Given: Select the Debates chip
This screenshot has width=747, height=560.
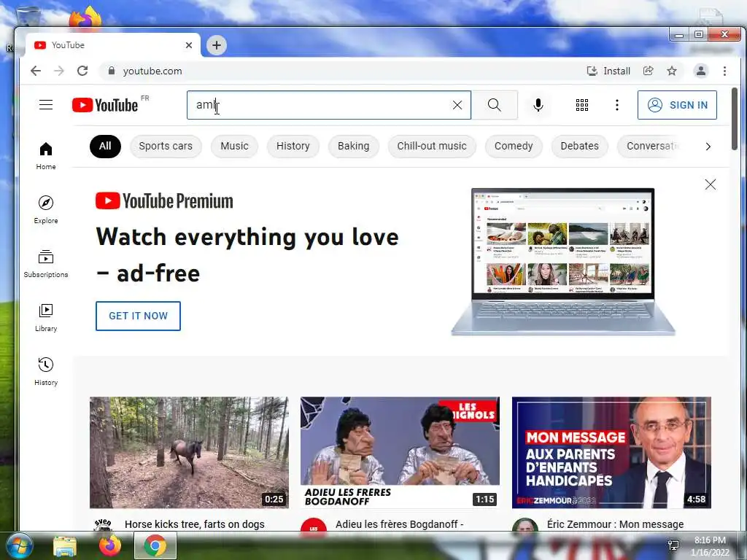Looking at the screenshot, I should pyautogui.click(x=580, y=146).
